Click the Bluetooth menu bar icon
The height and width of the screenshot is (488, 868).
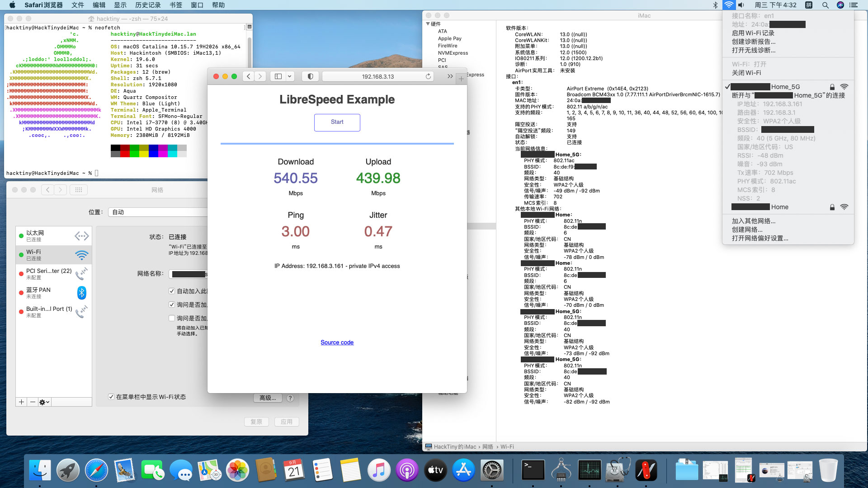pyautogui.click(x=715, y=5)
